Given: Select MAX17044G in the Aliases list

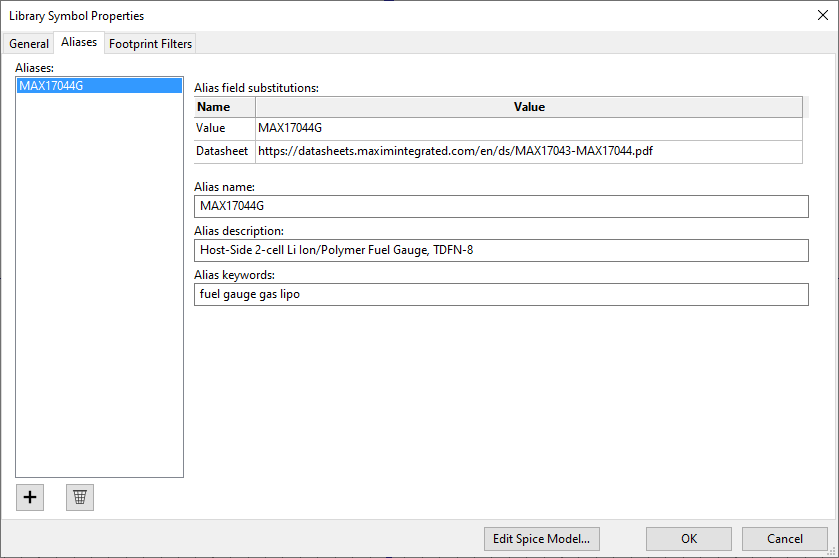Looking at the screenshot, I should pos(98,86).
